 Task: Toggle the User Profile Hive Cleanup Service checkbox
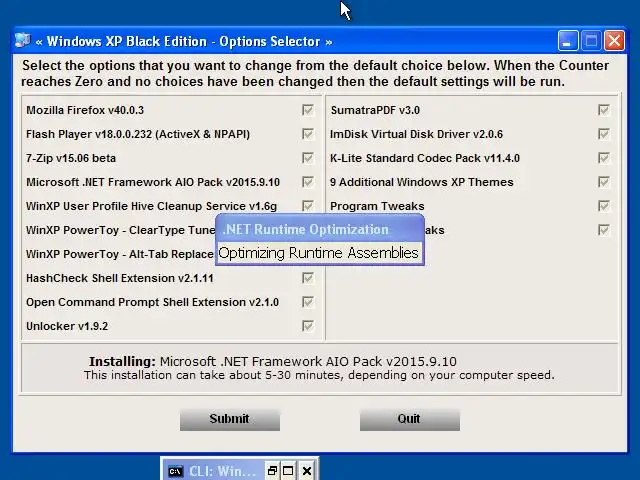point(308,206)
